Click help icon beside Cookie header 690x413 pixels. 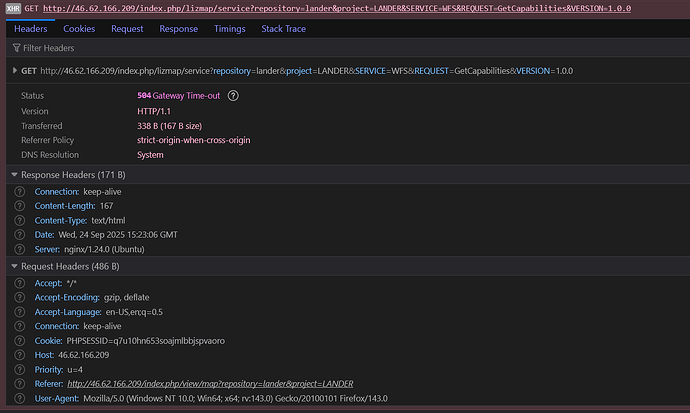tap(20, 341)
